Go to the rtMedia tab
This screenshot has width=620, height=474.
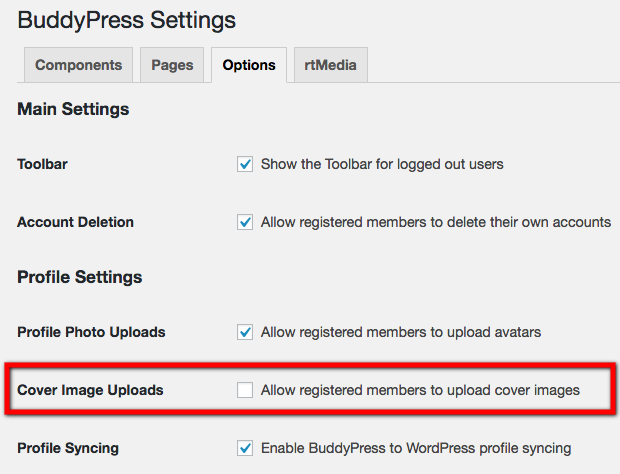[x=330, y=65]
